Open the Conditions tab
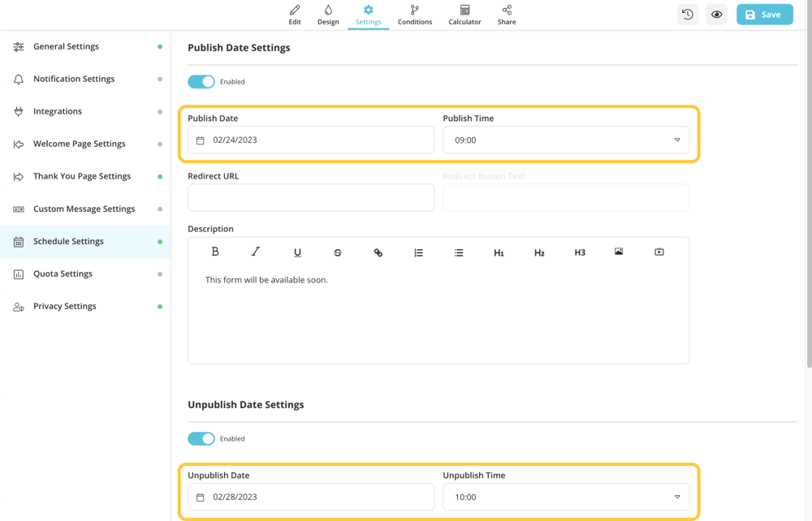Image resolution: width=812 pixels, height=521 pixels. coord(415,15)
